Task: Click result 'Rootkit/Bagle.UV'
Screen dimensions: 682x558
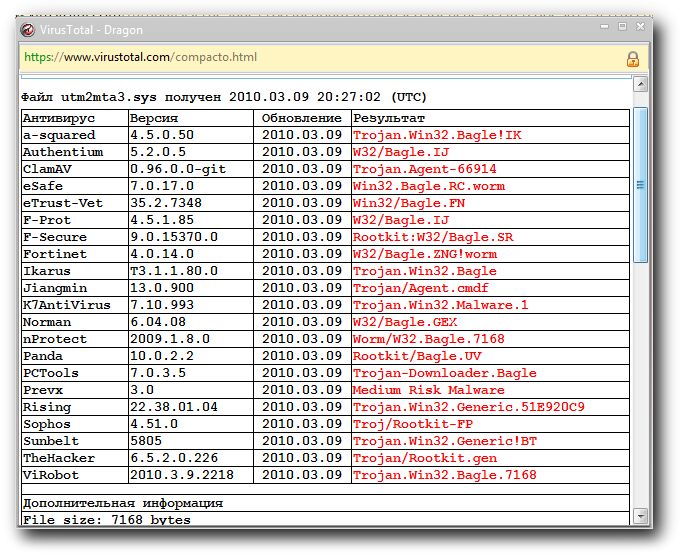Action: click(417, 356)
